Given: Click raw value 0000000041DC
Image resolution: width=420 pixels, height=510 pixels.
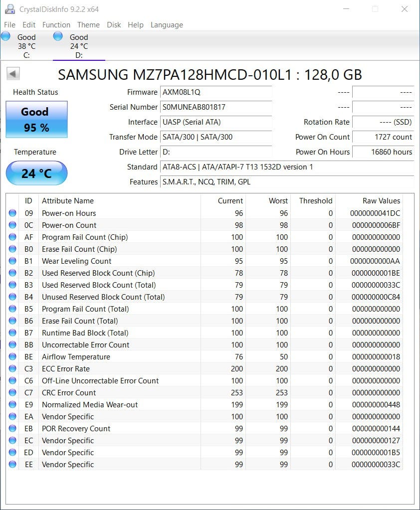Looking at the screenshot, I should (x=375, y=213).
